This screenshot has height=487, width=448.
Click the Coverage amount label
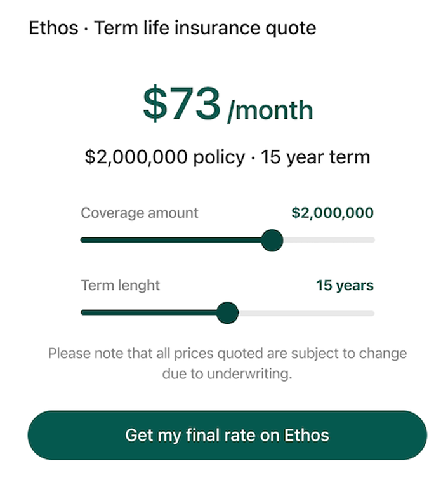click(139, 213)
